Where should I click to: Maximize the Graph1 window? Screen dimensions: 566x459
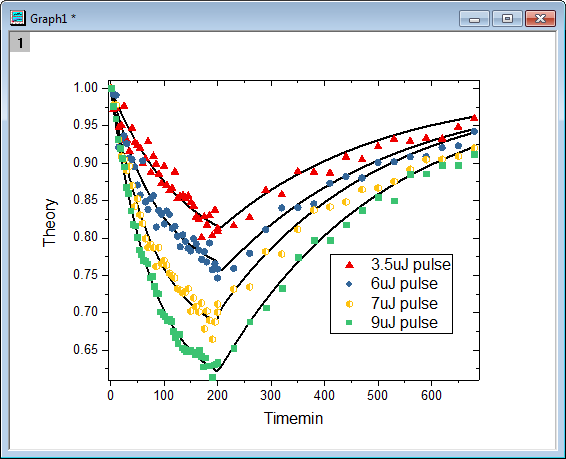coord(507,18)
